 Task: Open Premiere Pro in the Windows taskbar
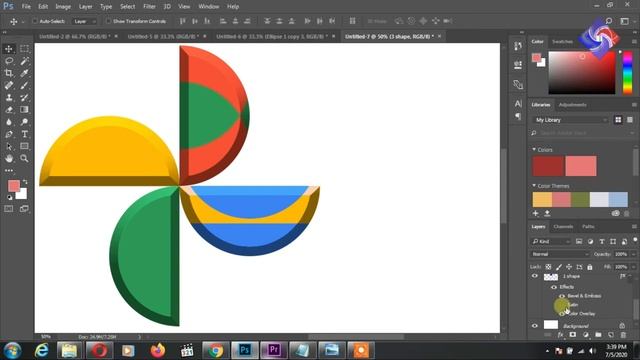[x=273, y=350]
